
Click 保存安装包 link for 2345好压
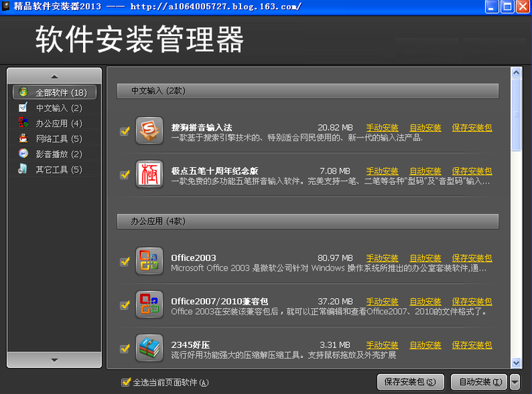tap(472, 345)
